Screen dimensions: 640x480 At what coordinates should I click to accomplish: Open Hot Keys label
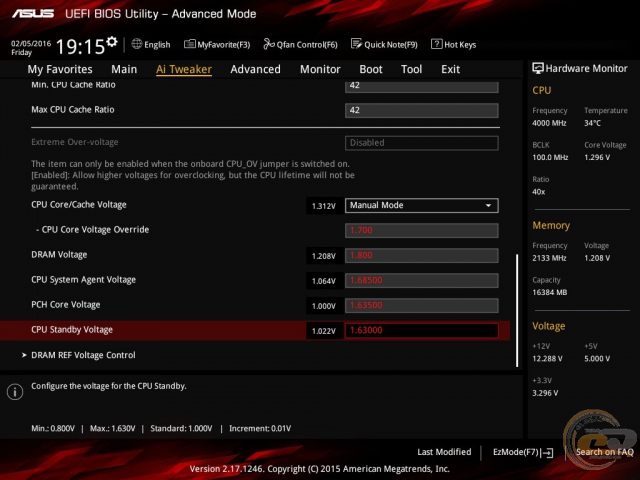pyautogui.click(x=460, y=44)
